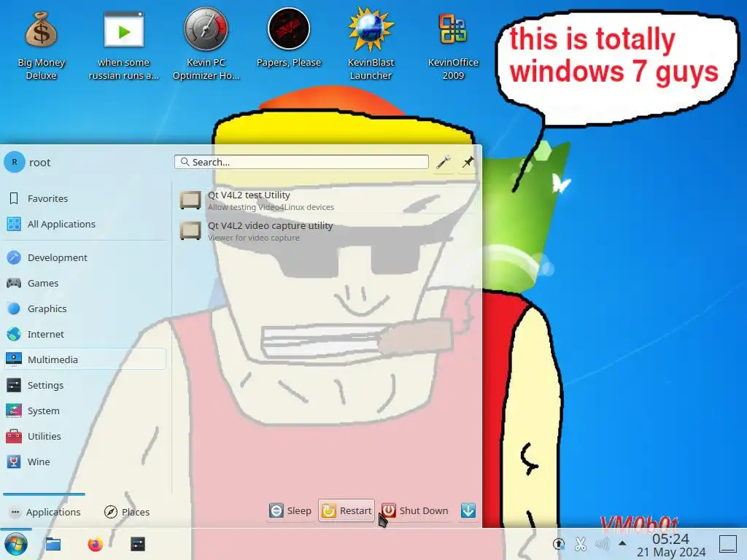Open the Settings category
Screen dimensions: 747x560
86,385
